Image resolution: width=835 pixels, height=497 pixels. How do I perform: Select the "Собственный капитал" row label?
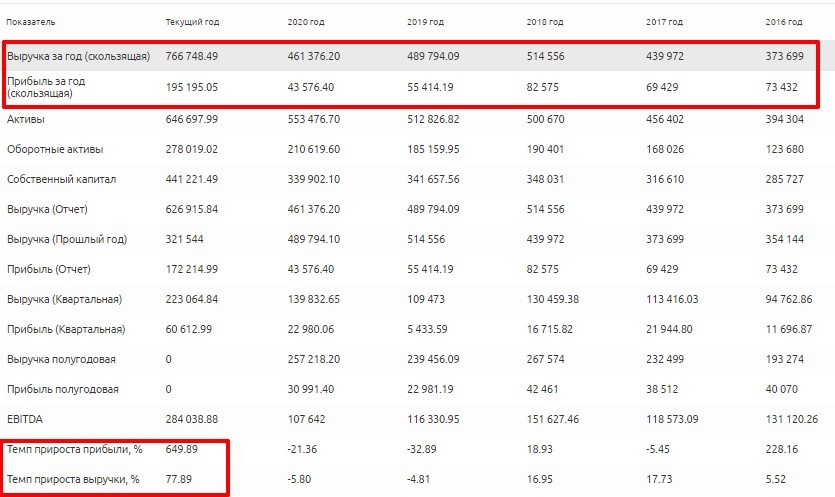61,180
